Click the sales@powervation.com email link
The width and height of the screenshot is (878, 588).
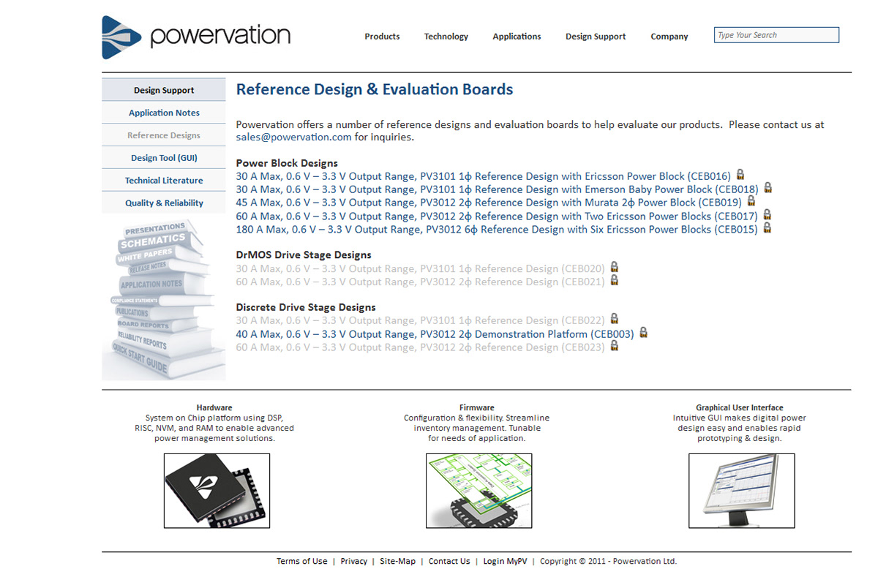tap(293, 137)
